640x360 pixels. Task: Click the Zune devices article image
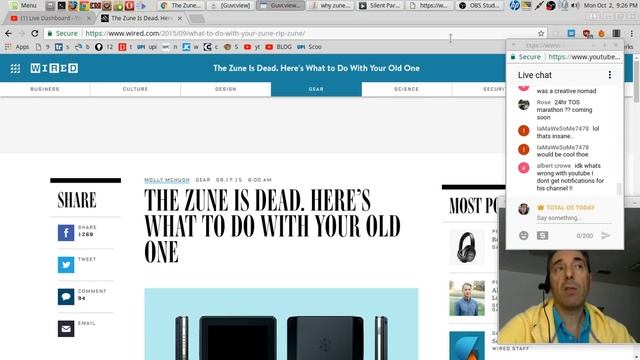[x=281, y=324]
